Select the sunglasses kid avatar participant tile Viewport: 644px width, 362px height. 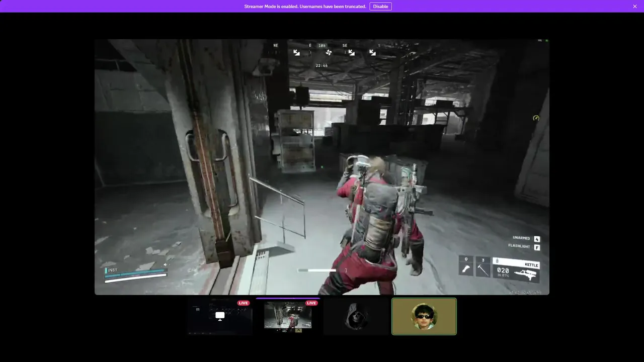pyautogui.click(x=424, y=316)
